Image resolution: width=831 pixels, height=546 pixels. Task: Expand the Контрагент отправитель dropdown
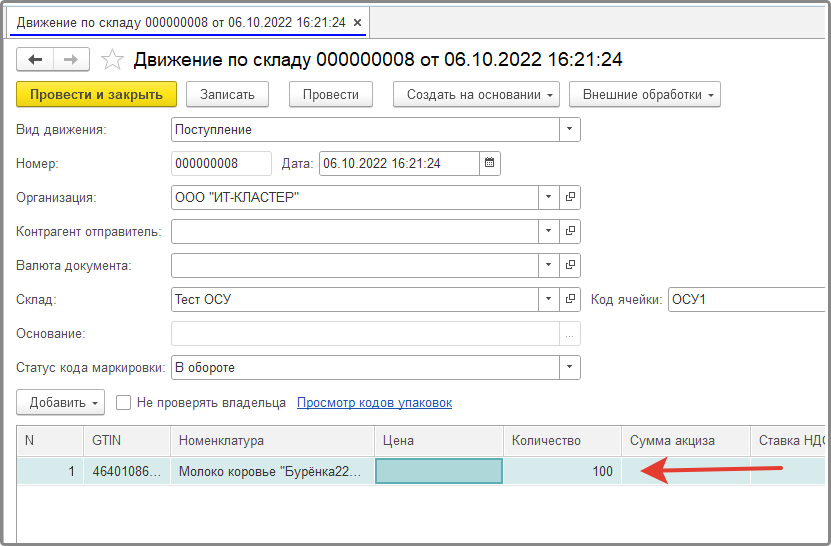pos(549,231)
